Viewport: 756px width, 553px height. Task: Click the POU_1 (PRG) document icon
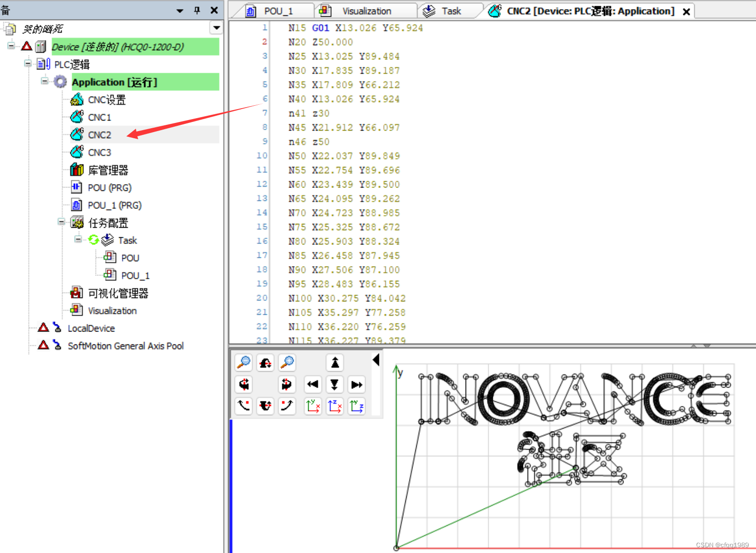click(x=77, y=205)
